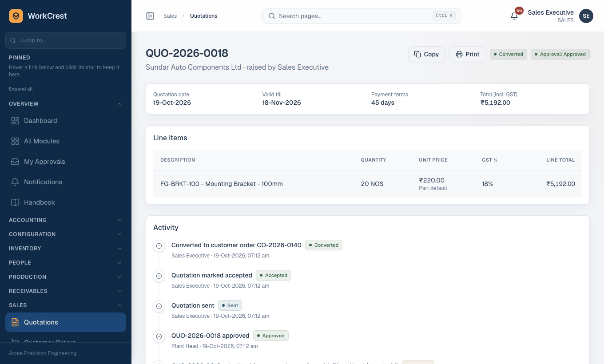Open the Dashboard menu item
The width and height of the screenshot is (604, 364).
coord(66,121)
